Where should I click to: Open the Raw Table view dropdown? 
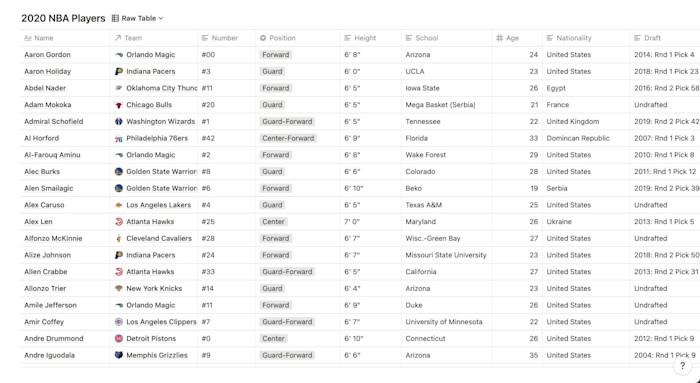click(138, 18)
